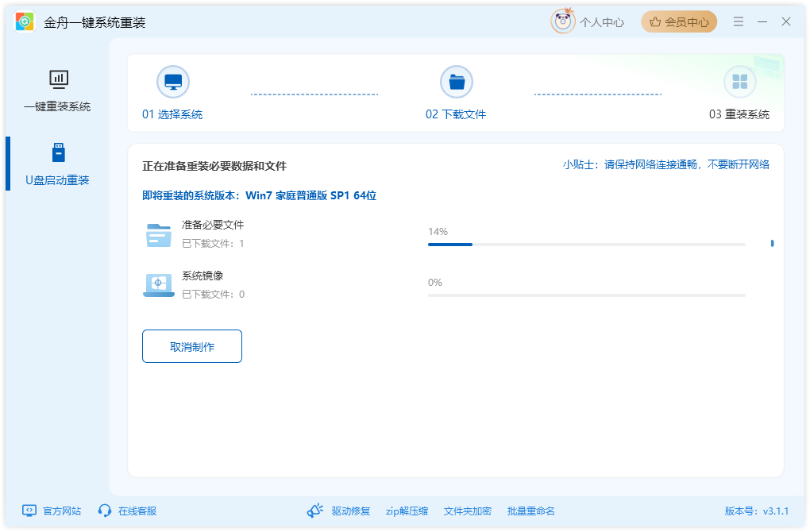Click the step 03 windows grid icon
810x532 pixels.
coord(740,82)
